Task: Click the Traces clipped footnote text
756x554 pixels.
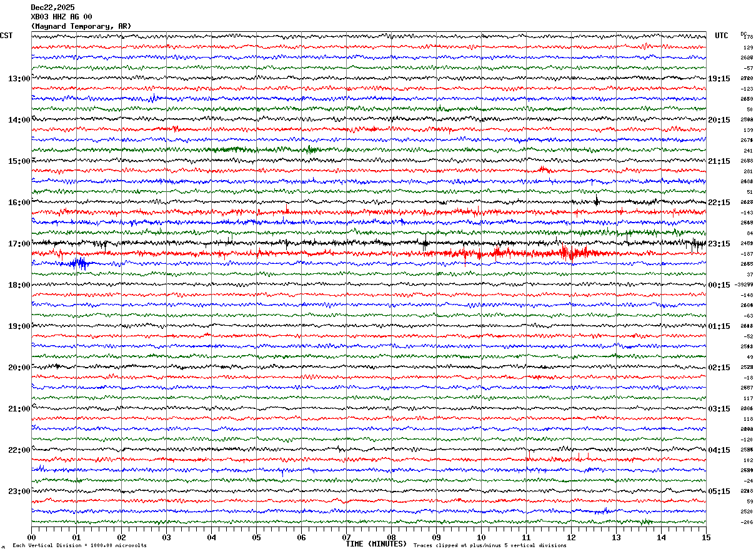Action: coord(490,546)
